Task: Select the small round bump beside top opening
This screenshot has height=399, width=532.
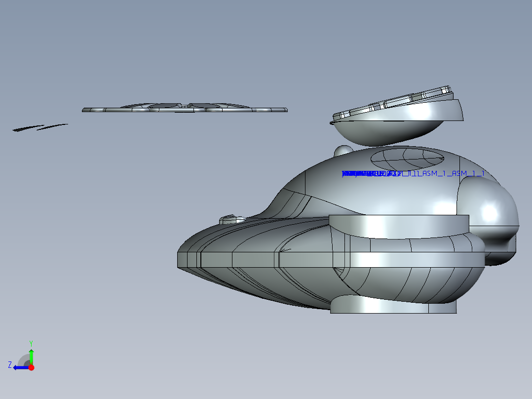Action: click(343, 151)
